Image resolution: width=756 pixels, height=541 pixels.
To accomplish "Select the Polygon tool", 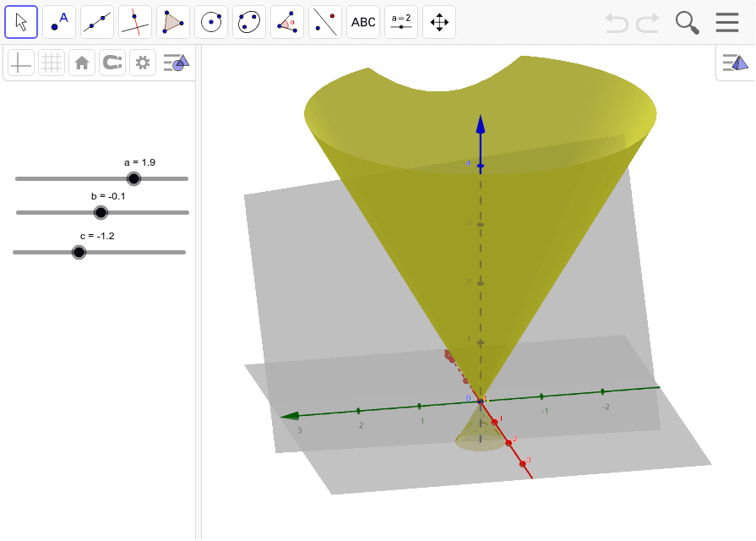I will pyautogui.click(x=173, y=22).
